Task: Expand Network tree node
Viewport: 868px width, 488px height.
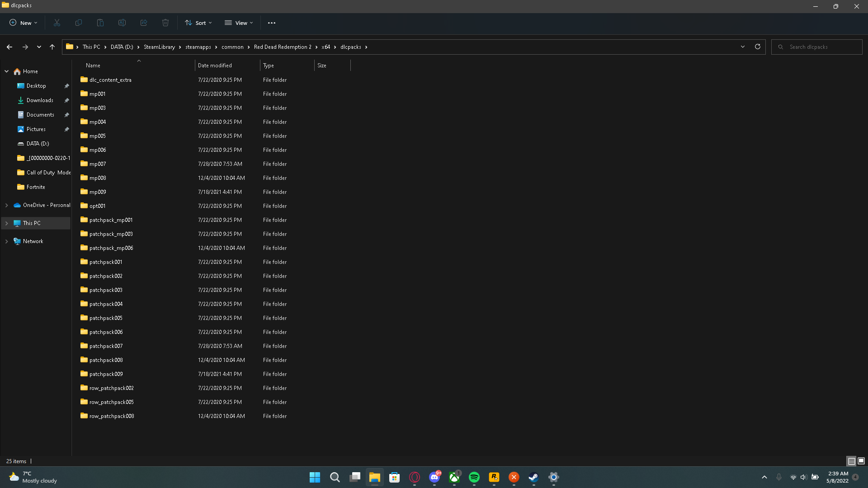Action: [x=7, y=241]
